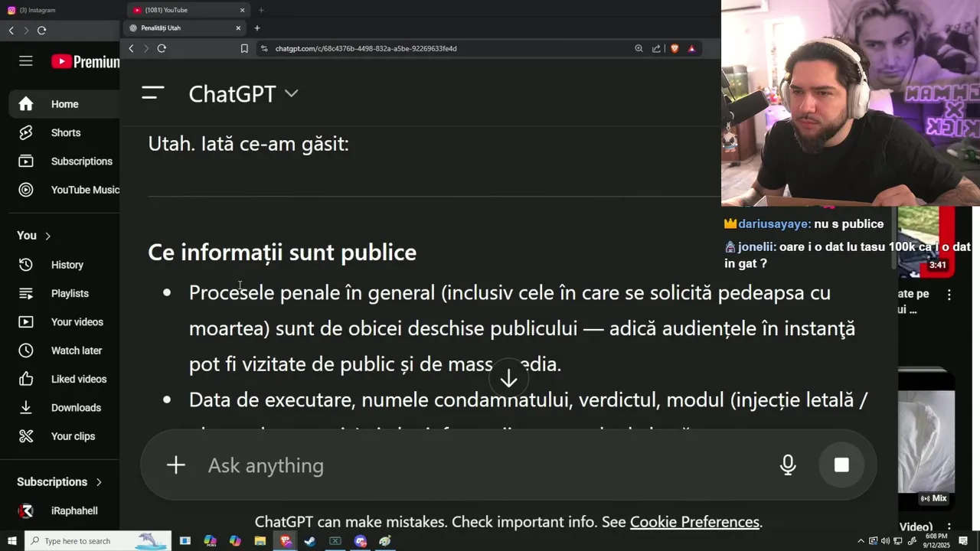
Task: Open the ChatGPT sidebar hamburger menu
Action: (153, 93)
